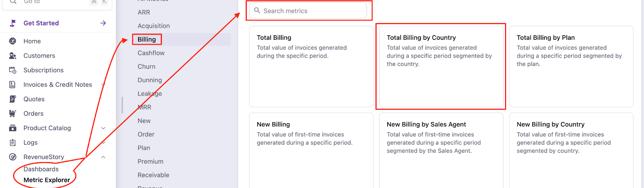Click the Product Catalog box icon
This screenshot has width=644, height=188.
tap(12, 128)
